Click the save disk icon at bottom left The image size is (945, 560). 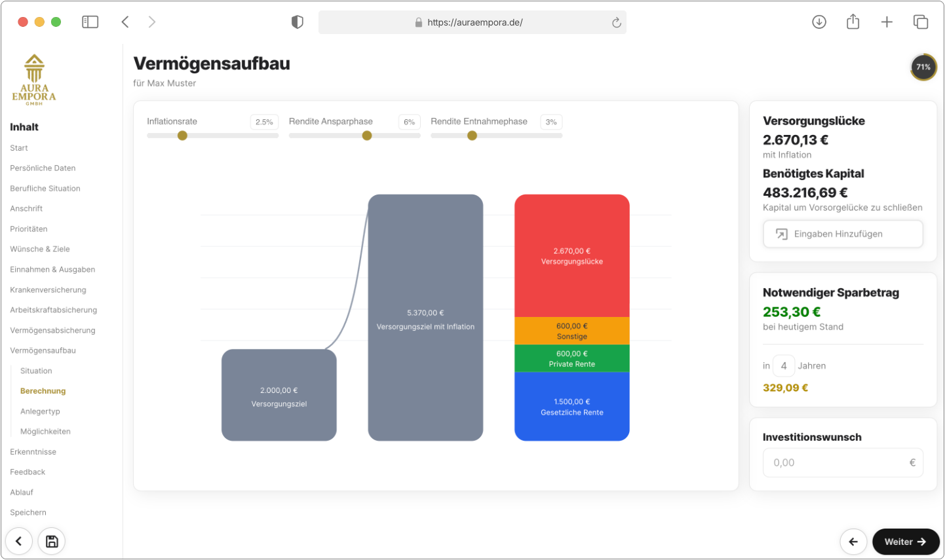(x=52, y=541)
